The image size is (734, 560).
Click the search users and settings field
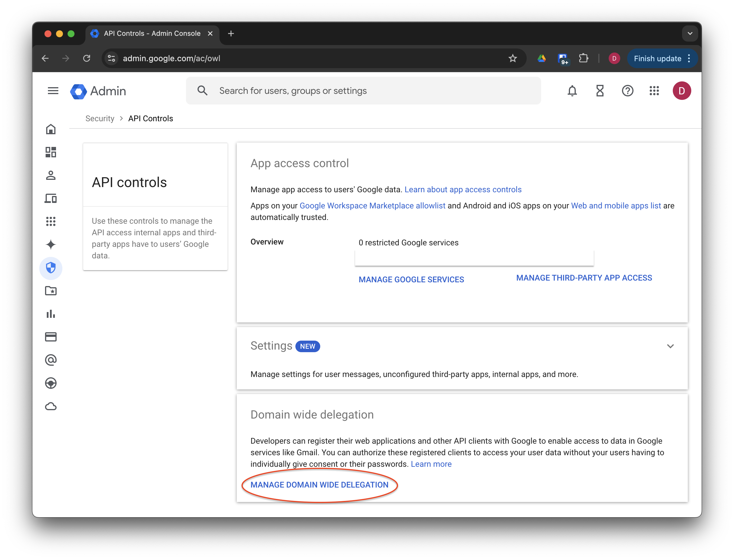pyautogui.click(x=363, y=91)
